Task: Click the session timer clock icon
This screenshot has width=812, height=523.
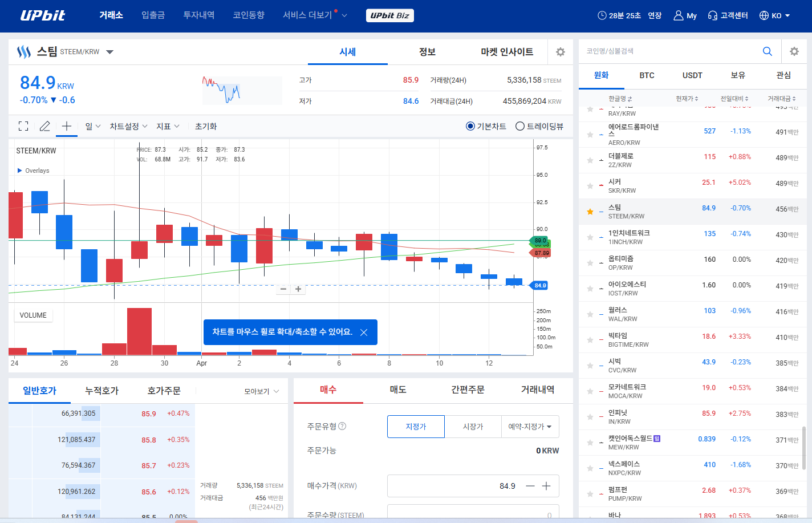Action: coord(602,15)
